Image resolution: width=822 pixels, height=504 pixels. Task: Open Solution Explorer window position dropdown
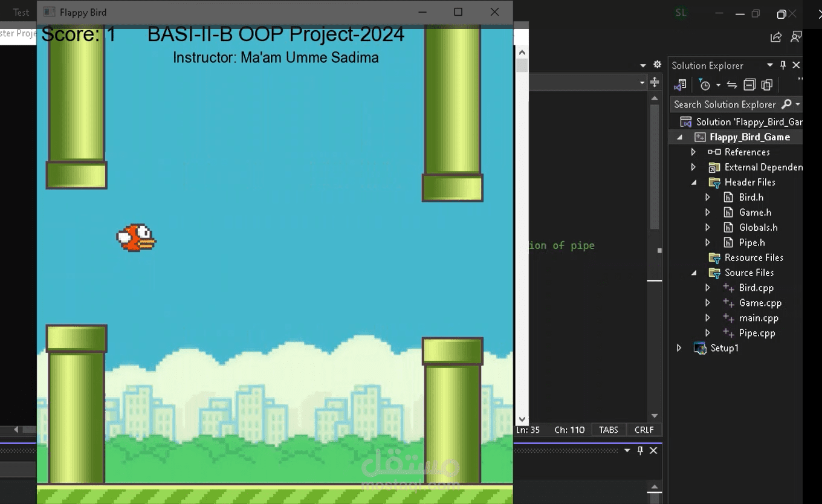(770, 65)
